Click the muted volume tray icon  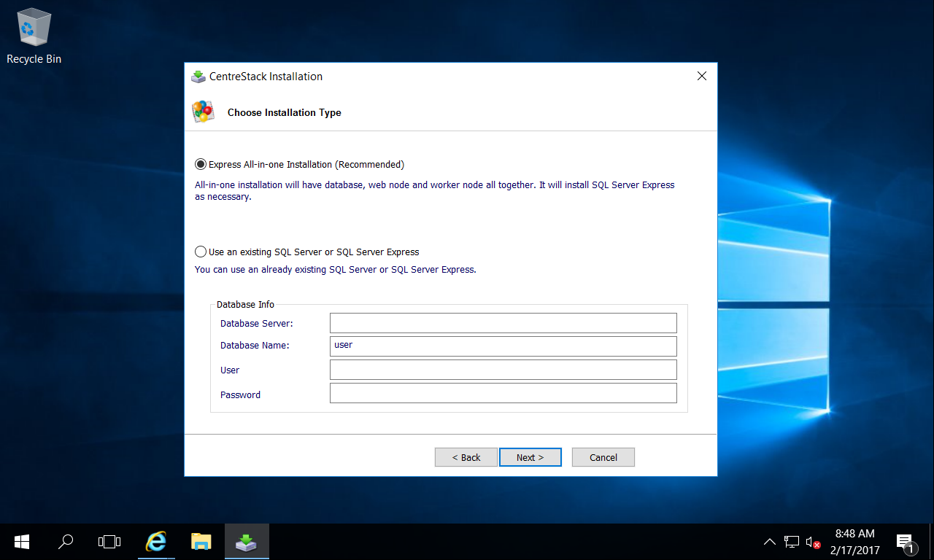(x=813, y=542)
